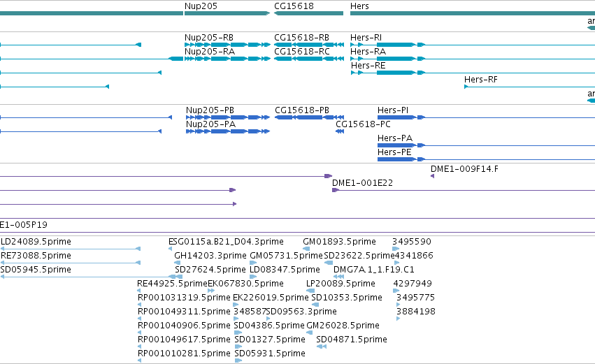This screenshot has width=595, height=364.
Task: Select the SD04386.5prime EST
Action: click(269, 326)
